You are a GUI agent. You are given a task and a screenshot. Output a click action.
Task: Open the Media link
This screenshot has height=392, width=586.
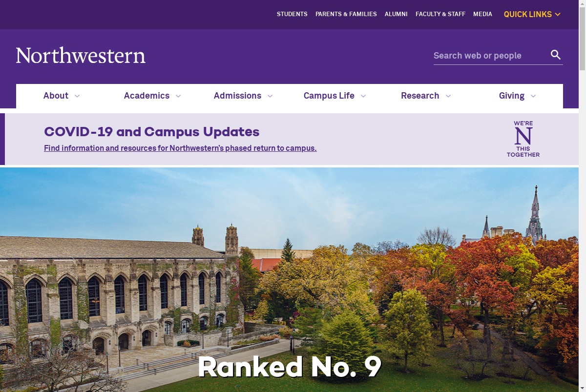pos(482,14)
